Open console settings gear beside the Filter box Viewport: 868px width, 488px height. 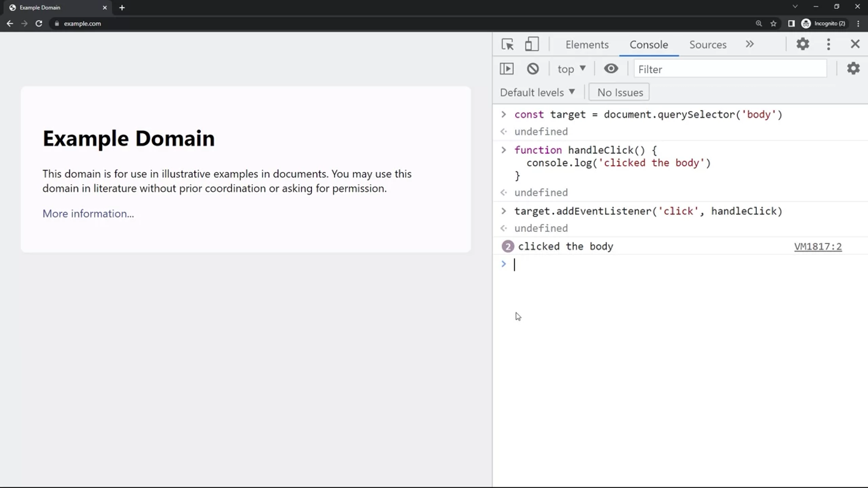(x=853, y=69)
